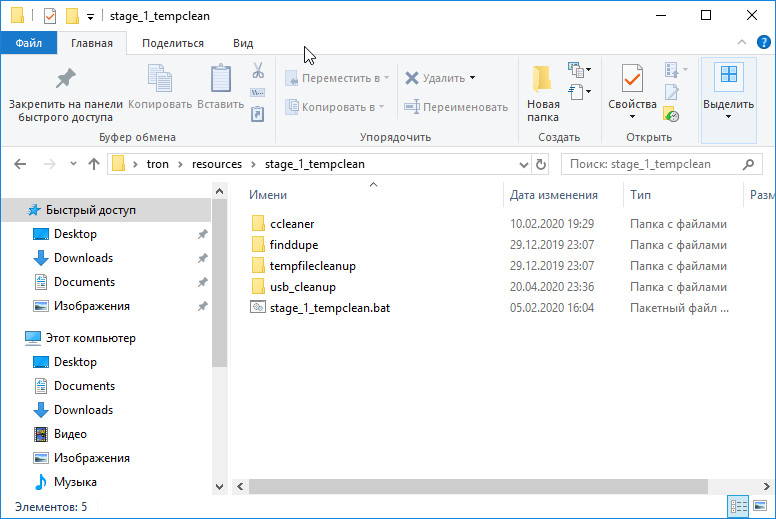This screenshot has width=776, height=519.
Task: Click the Cut scissors icon
Action: tap(257, 71)
